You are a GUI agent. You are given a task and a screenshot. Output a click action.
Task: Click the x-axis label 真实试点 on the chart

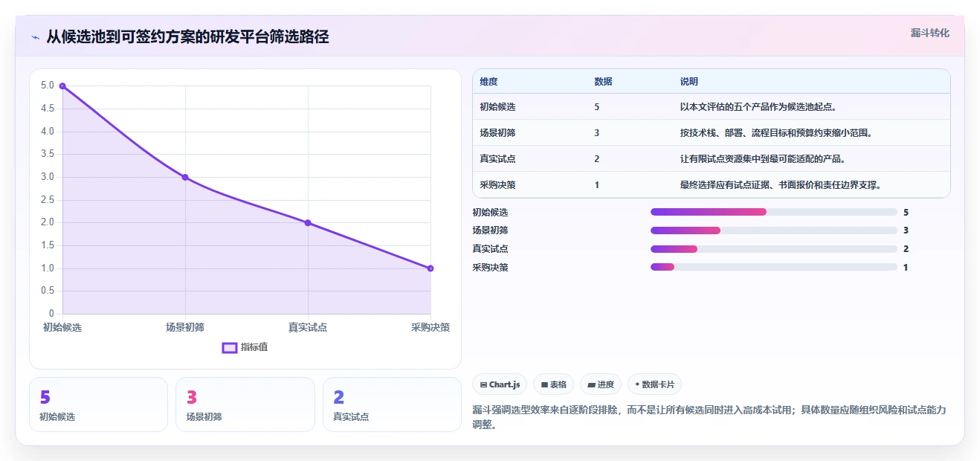click(308, 327)
